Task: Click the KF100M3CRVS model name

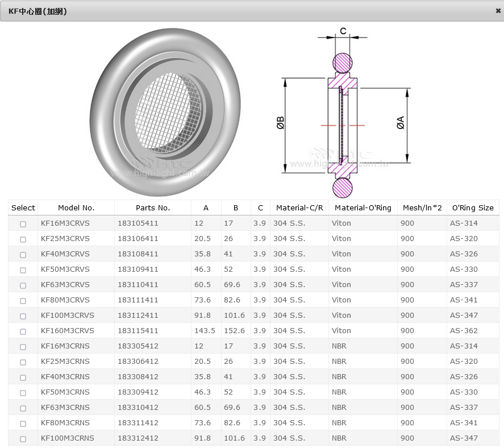Action: coord(68,316)
